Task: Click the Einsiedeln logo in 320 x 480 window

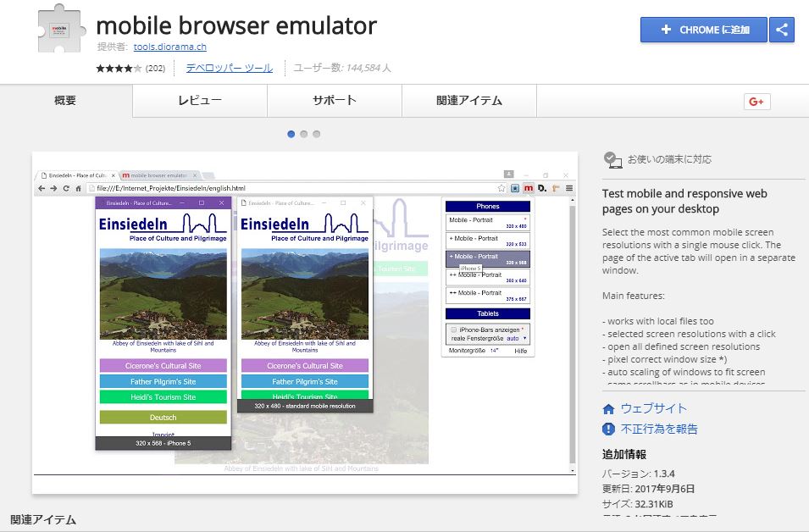Action: (x=305, y=228)
